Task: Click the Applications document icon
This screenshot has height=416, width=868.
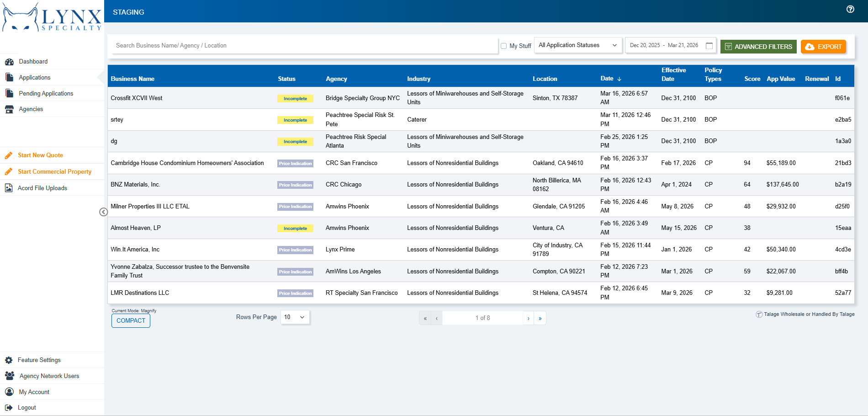Action: pos(9,77)
